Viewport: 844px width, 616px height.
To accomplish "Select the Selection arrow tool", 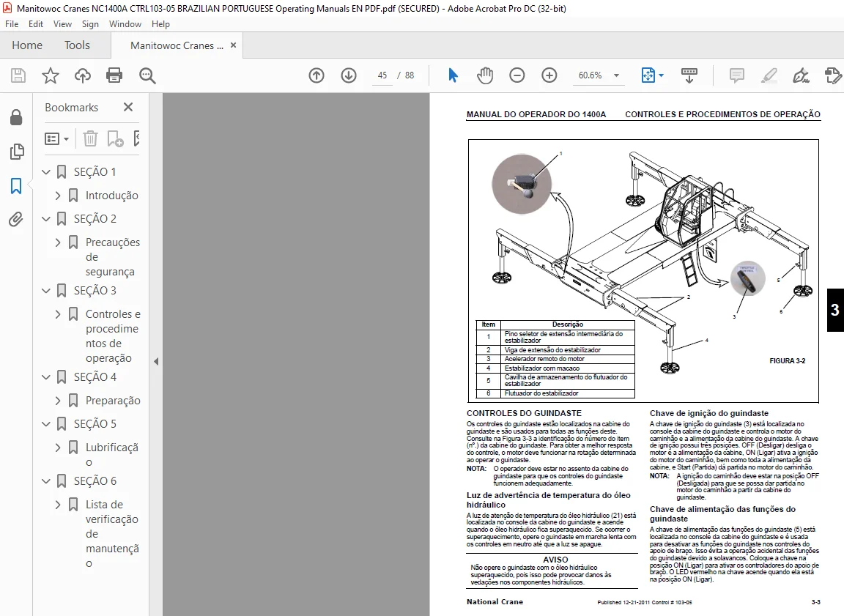I will coord(453,75).
